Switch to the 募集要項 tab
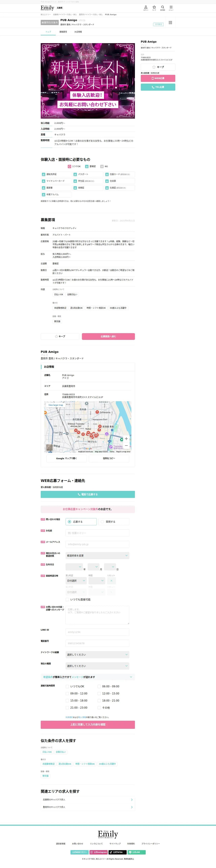This screenshot has height=868, width=216. (63, 32)
